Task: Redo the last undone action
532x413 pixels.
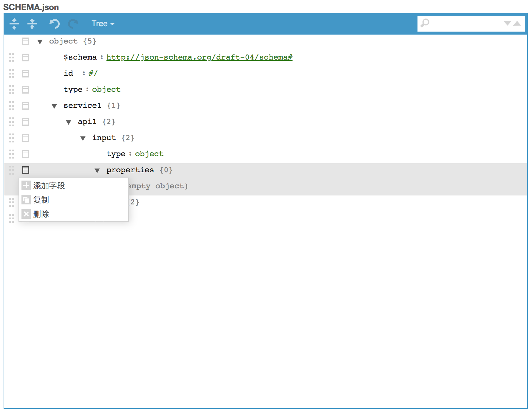Action: point(73,24)
